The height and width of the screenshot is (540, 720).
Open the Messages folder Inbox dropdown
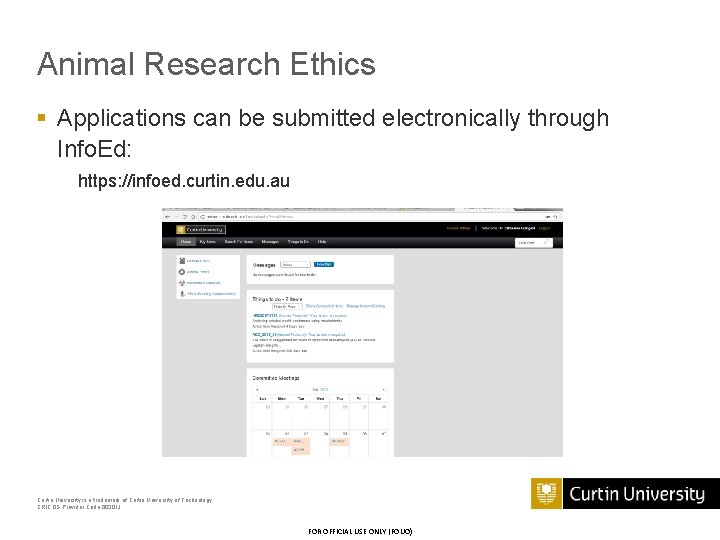point(296,264)
